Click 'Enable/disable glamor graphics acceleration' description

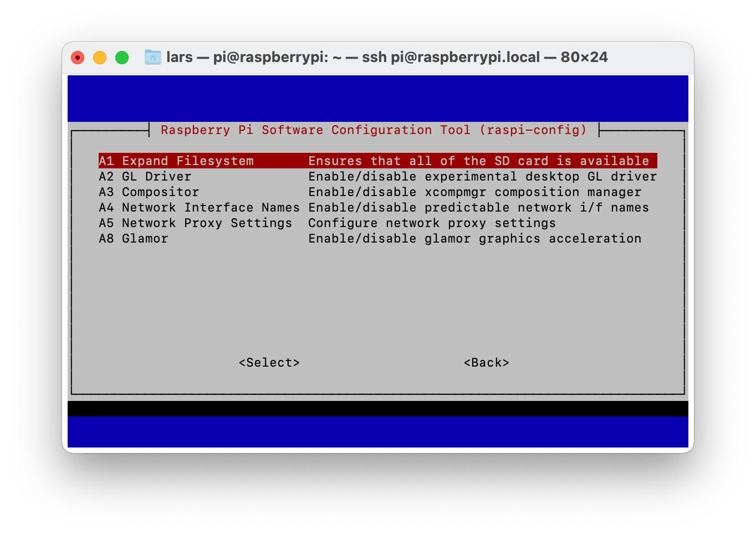click(x=475, y=238)
